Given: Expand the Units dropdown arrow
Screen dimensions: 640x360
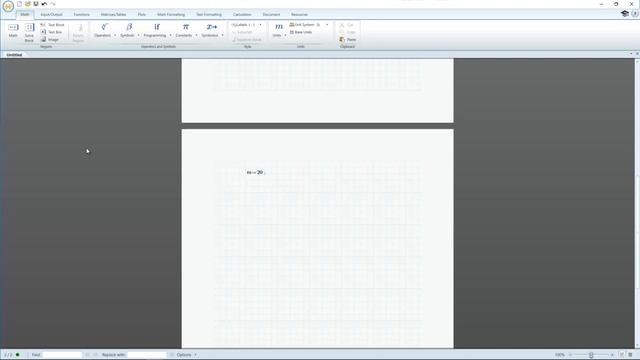Looking at the screenshot, I should (x=285, y=36).
